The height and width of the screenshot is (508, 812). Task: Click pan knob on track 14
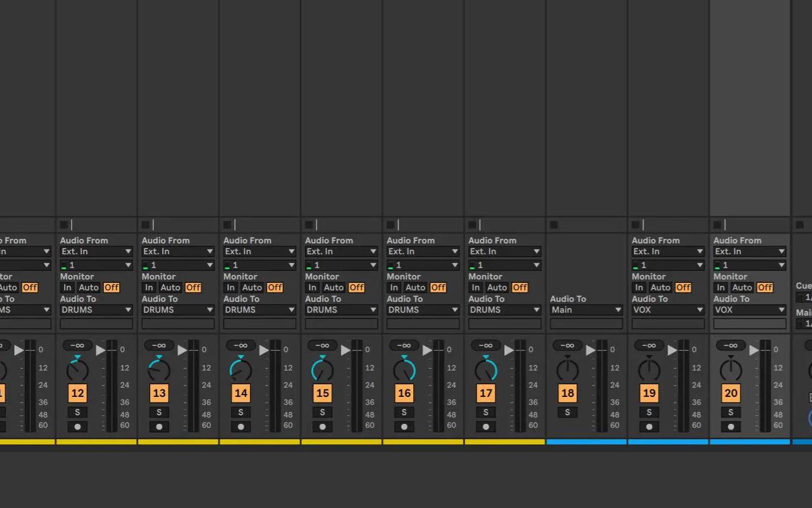click(241, 369)
